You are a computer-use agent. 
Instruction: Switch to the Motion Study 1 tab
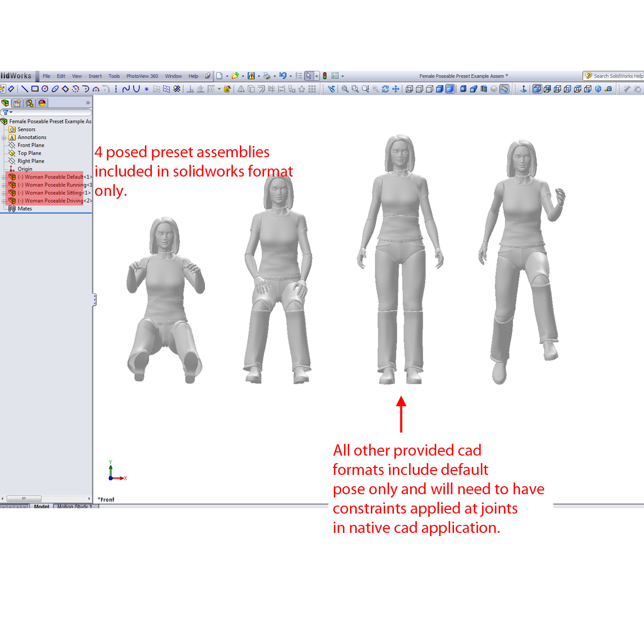(74, 507)
